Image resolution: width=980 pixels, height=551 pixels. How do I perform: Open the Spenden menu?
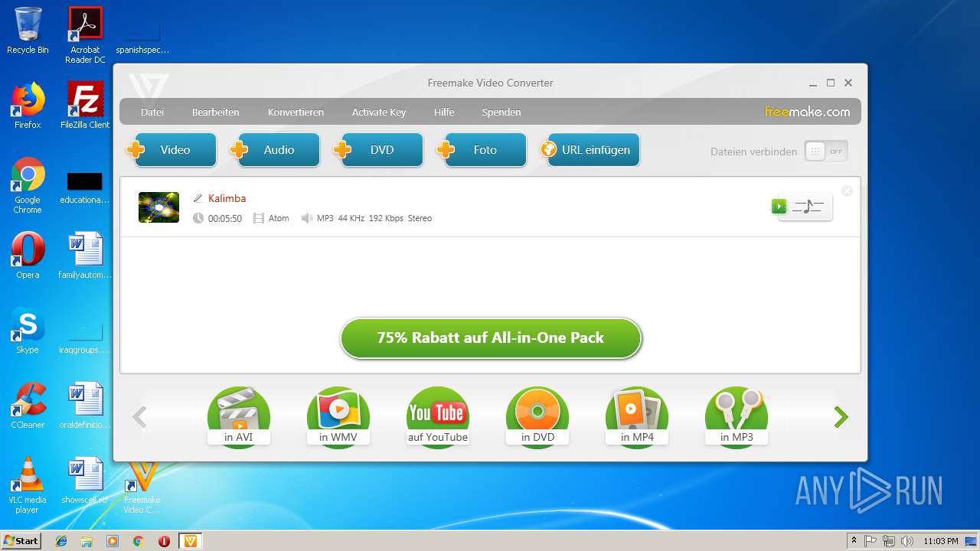click(501, 112)
